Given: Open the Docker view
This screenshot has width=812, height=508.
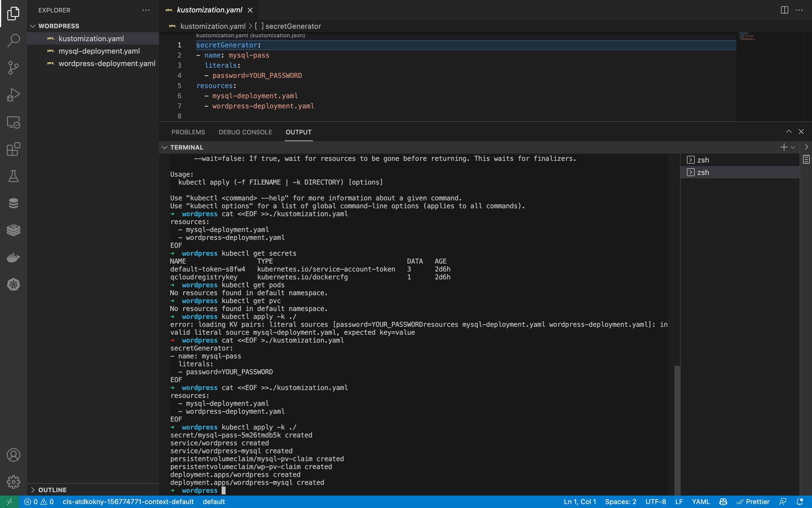Looking at the screenshot, I should tap(14, 257).
